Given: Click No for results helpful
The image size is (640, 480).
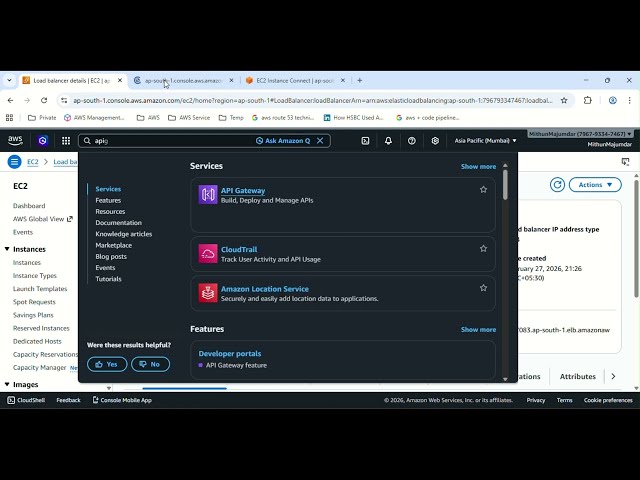Looking at the screenshot, I should 150,364.
